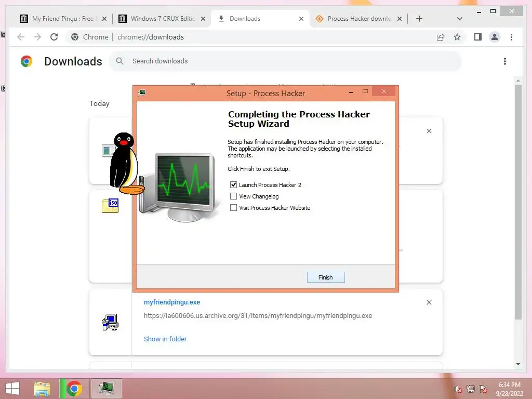
Task: Go forward in Chrome
Action: coord(37,37)
